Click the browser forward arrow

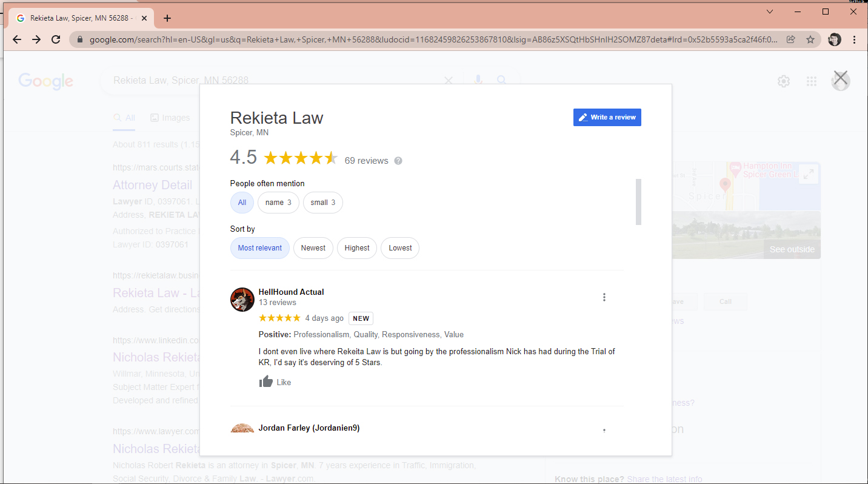[x=36, y=39]
